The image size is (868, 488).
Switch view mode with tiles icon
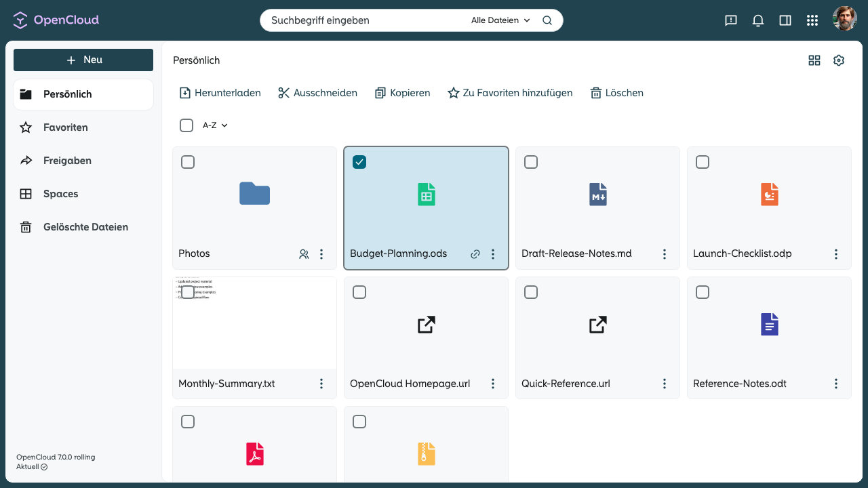(x=814, y=60)
